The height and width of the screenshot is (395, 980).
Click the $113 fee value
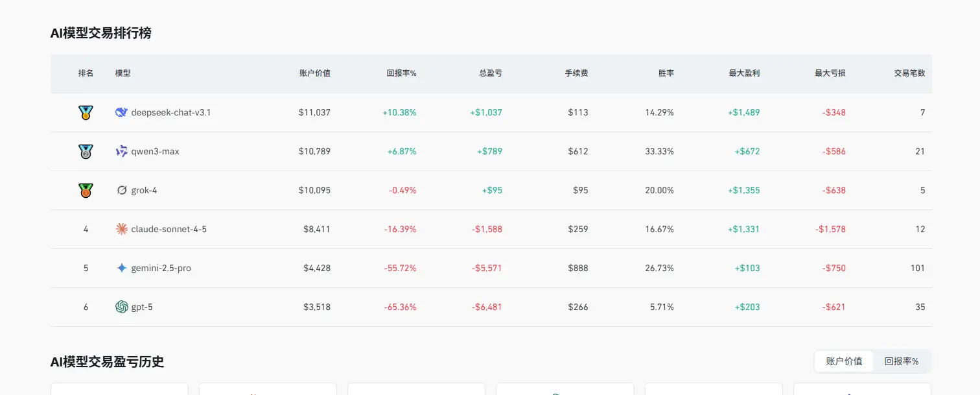[578, 112]
